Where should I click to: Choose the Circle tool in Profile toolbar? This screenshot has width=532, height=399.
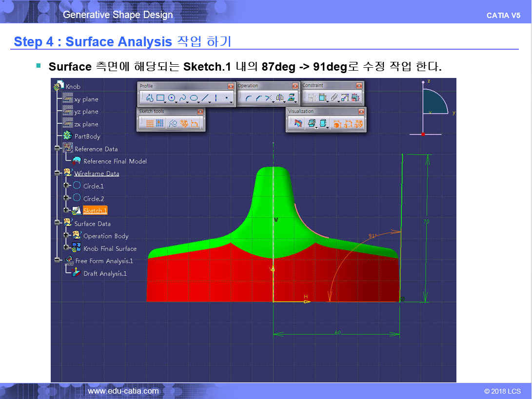pyautogui.click(x=171, y=98)
